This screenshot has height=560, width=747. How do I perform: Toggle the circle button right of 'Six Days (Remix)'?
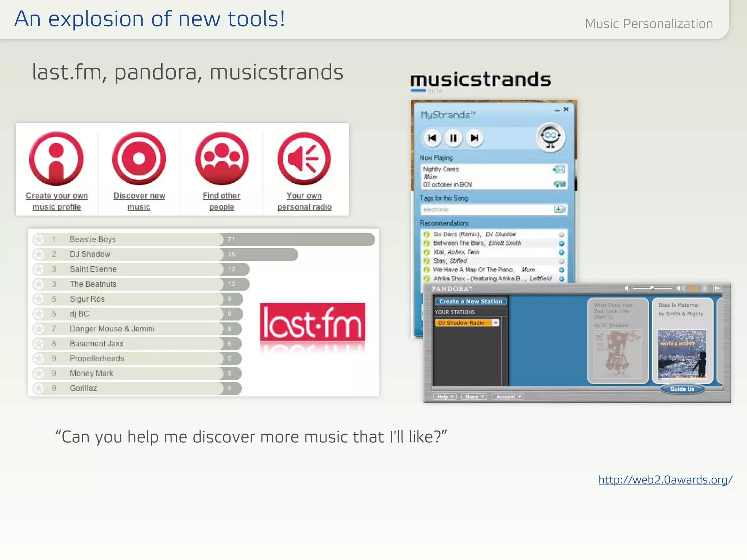(x=561, y=235)
